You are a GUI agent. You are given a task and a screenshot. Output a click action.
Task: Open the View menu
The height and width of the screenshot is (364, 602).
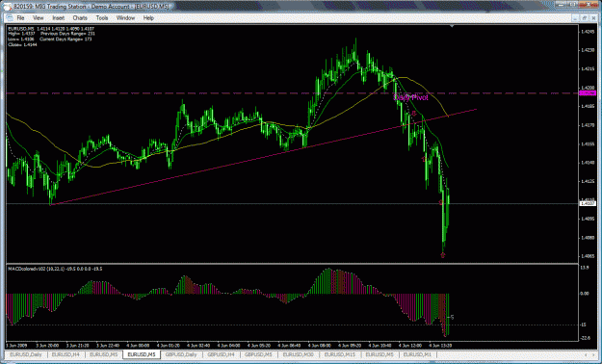pos(39,18)
